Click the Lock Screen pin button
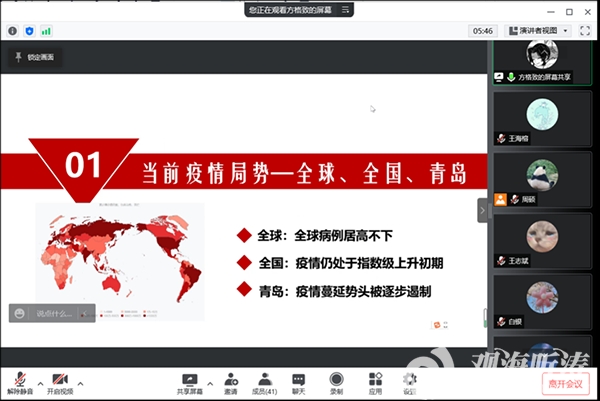 [x=34, y=57]
